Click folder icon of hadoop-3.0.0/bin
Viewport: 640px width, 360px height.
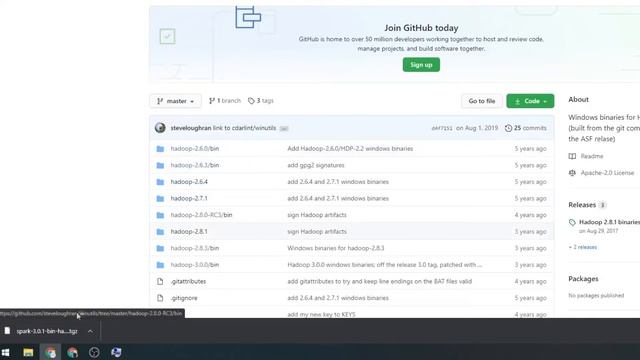(160, 265)
